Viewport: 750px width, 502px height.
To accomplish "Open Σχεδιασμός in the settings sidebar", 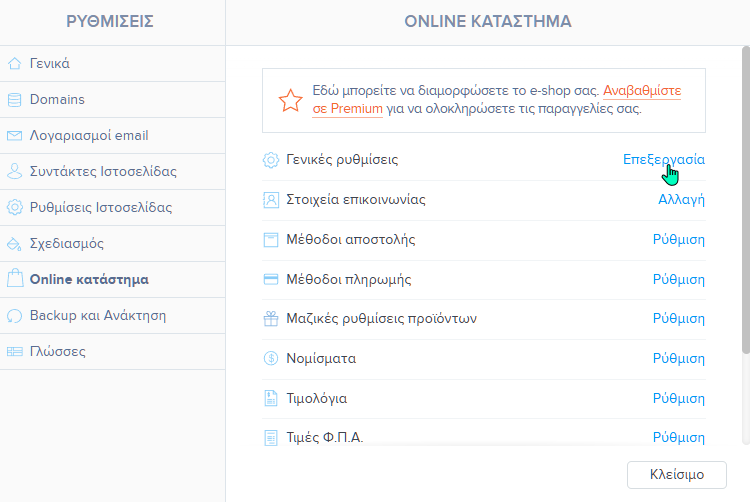I will click(67, 244).
